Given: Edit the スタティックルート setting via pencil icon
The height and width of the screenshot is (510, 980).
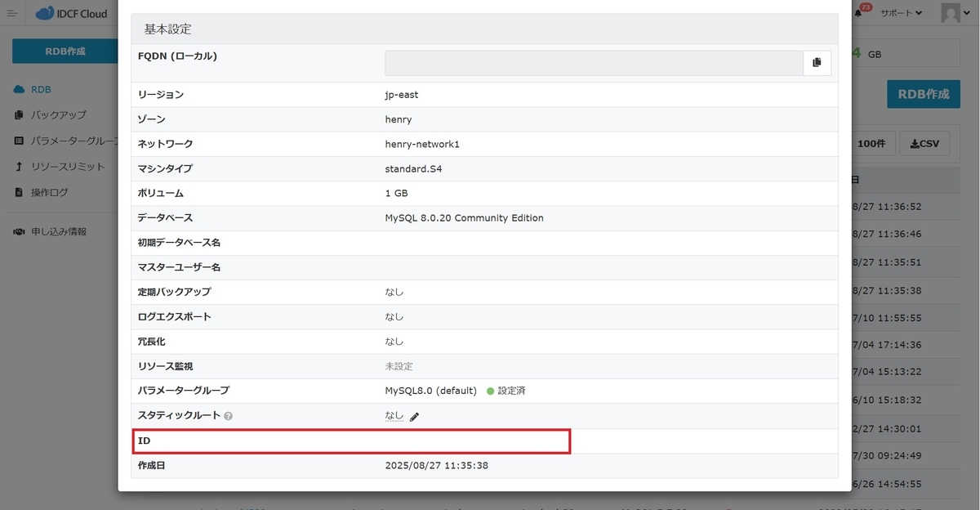Looking at the screenshot, I should coord(416,416).
